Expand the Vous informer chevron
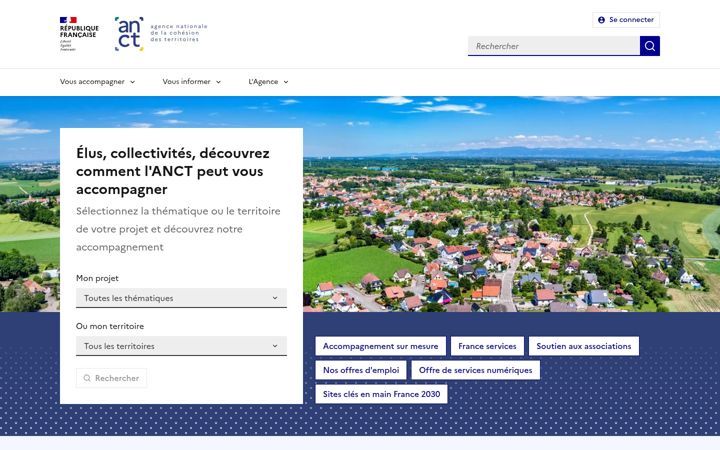This screenshot has width=720, height=450. click(x=218, y=82)
